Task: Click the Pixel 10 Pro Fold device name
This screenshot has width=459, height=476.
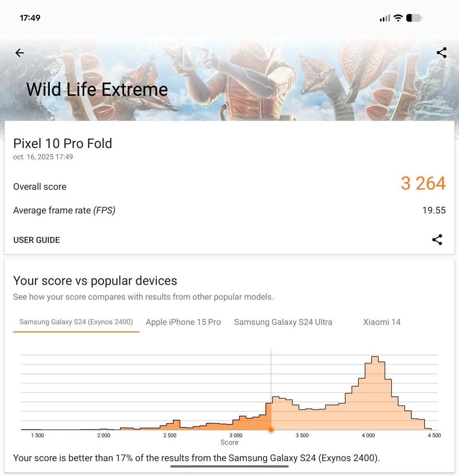Action: pos(63,143)
